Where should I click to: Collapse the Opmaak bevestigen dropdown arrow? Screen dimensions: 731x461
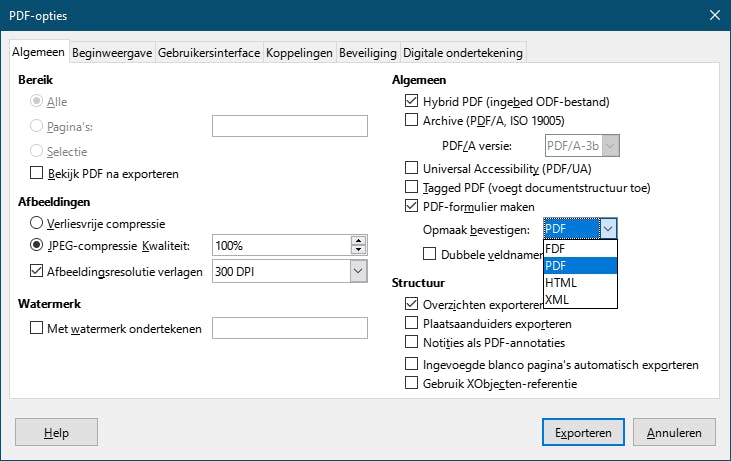coord(608,229)
